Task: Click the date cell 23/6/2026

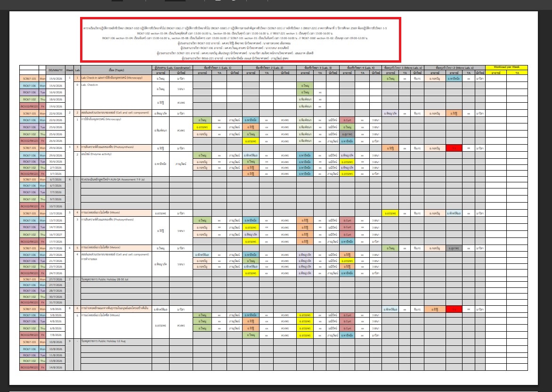Action: click(x=56, y=127)
